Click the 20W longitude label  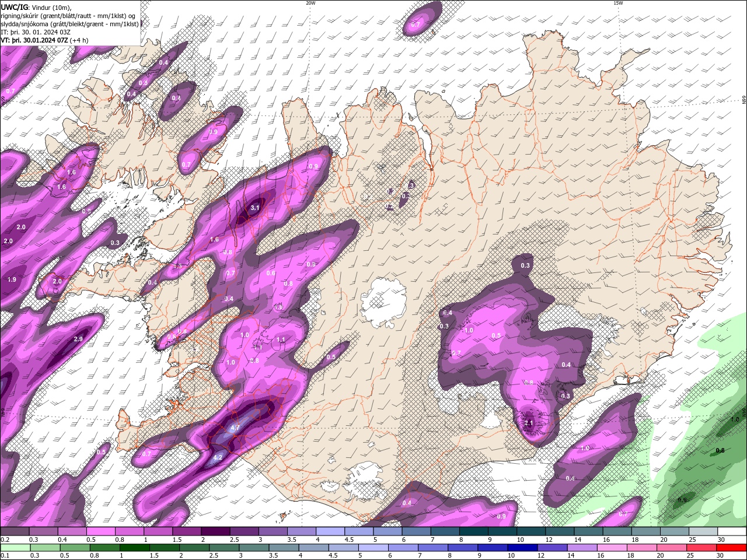310,3
